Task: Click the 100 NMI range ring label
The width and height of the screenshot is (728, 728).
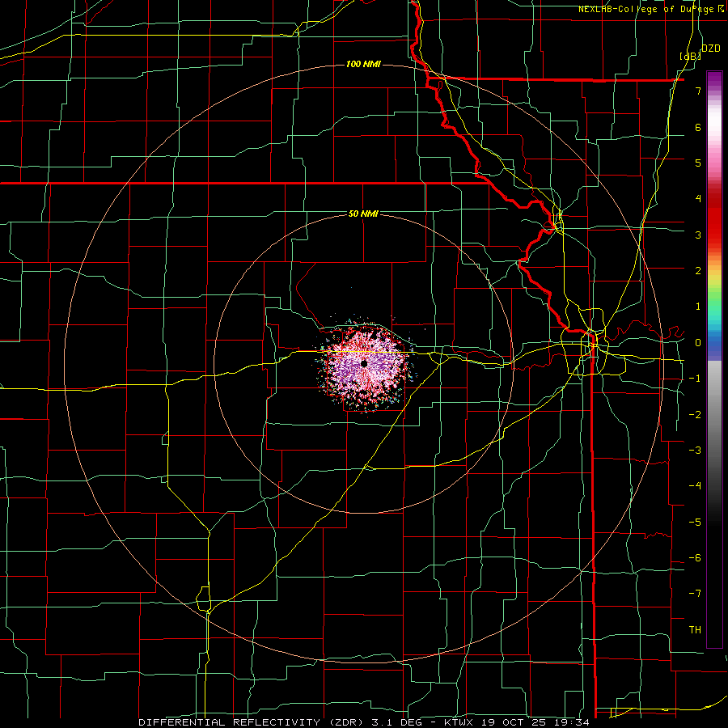Action: [x=363, y=64]
